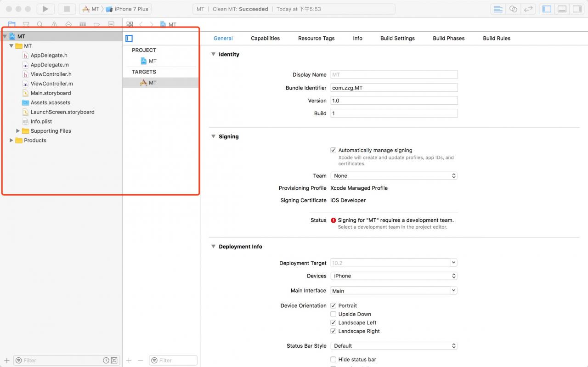
Task: Run the MT project with the play button
Action: coord(45,9)
